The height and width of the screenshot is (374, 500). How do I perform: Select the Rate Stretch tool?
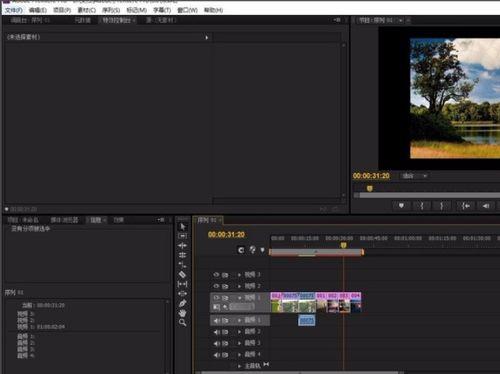182,265
